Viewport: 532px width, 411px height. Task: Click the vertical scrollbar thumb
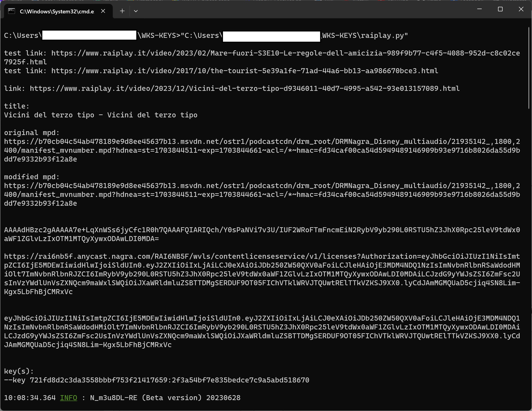529,68
